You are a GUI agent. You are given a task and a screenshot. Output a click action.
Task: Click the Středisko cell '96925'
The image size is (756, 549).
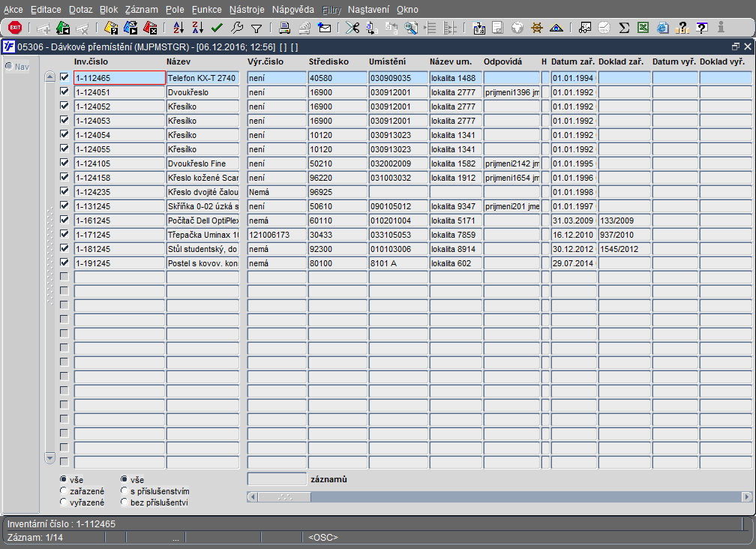pos(337,192)
